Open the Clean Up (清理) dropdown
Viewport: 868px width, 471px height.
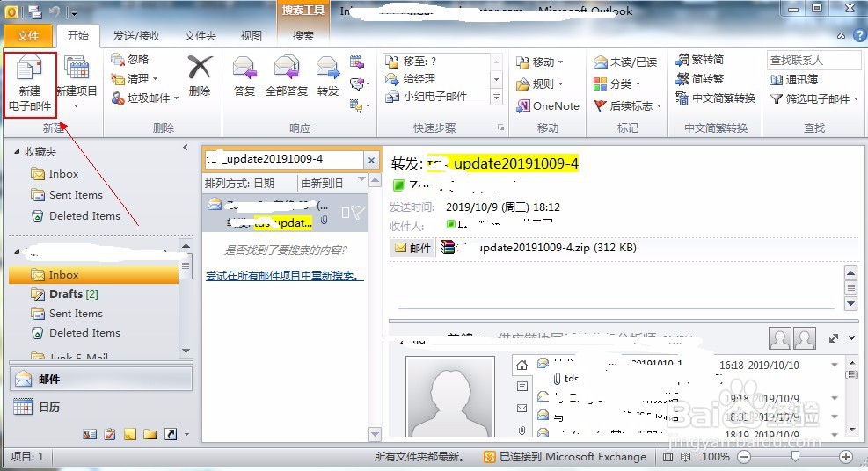point(135,78)
